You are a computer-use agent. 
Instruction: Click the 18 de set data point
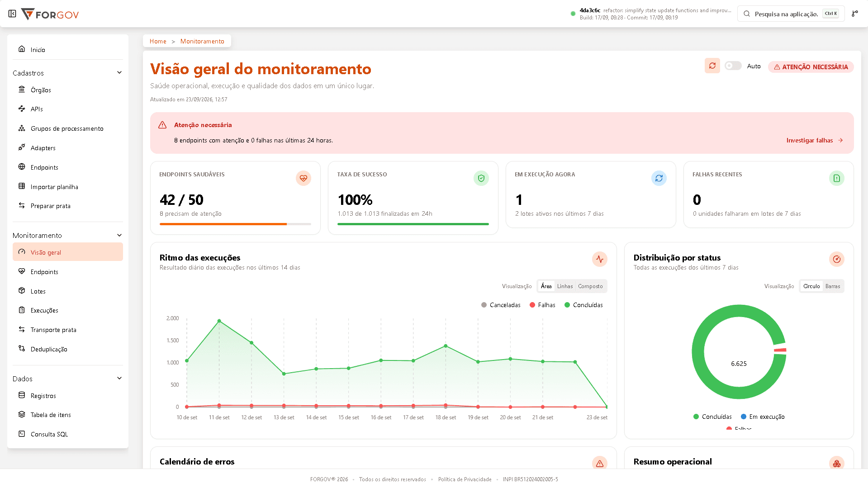click(446, 346)
